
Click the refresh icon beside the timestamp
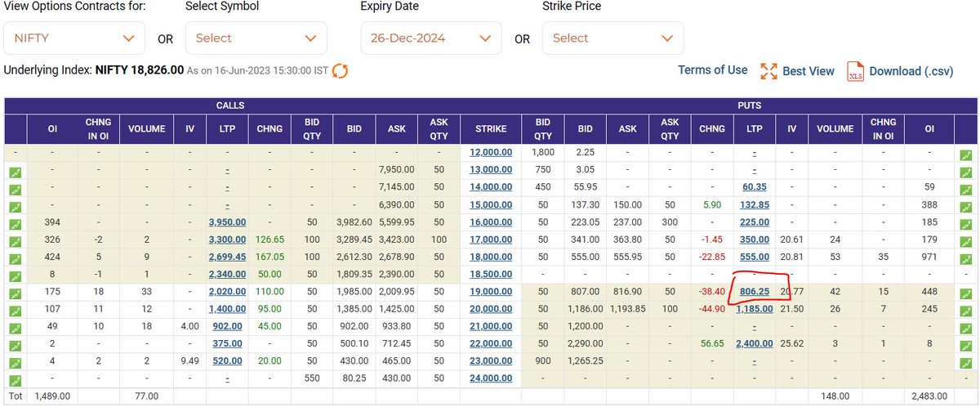click(340, 71)
